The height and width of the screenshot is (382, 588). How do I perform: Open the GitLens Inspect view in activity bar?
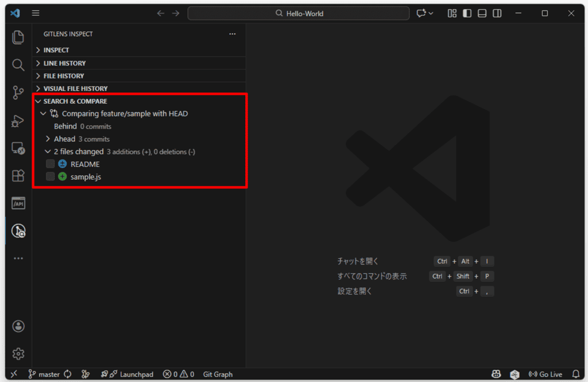[x=18, y=231]
